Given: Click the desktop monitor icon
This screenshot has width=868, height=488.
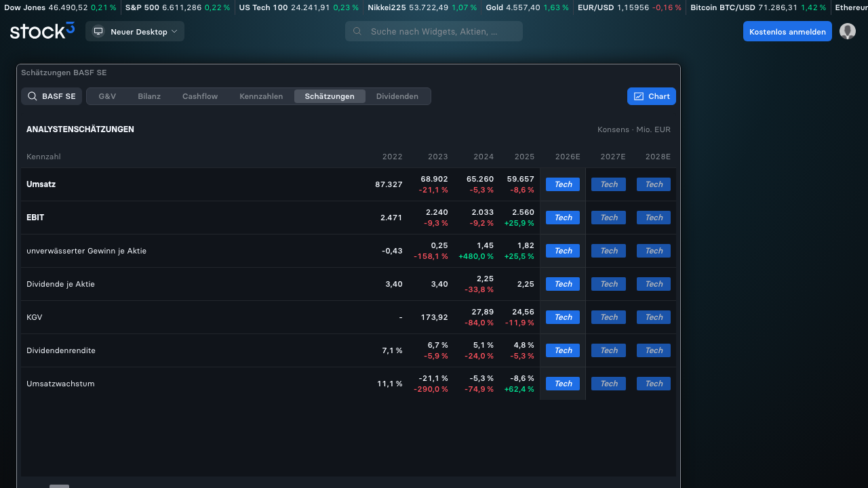Looking at the screenshot, I should pyautogui.click(x=98, y=31).
